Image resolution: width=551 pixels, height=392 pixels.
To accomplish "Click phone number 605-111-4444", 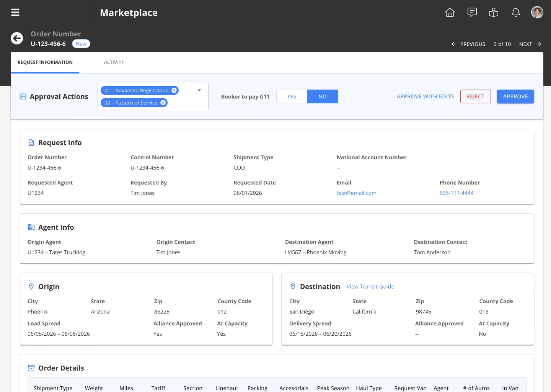I will [x=456, y=193].
